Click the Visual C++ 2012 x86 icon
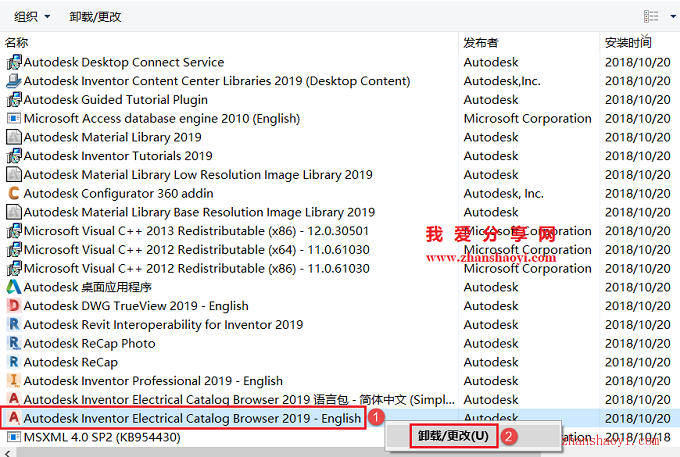Viewport: 680px width, 457px height. pos(14,268)
